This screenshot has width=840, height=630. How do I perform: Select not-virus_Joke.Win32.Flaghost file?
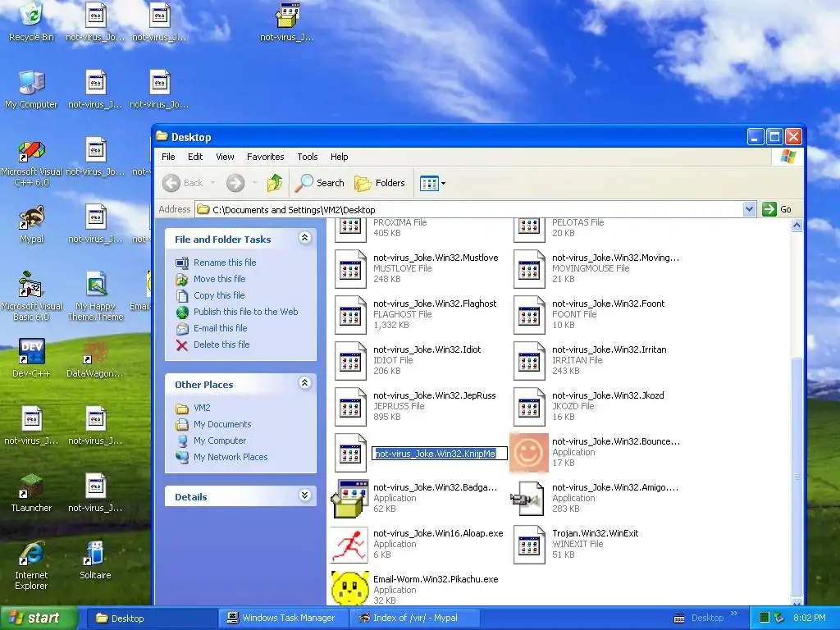pos(416,314)
